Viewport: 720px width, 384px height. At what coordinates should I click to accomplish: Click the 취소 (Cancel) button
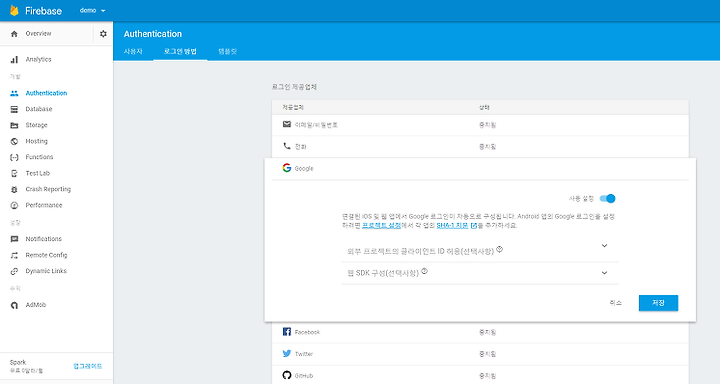[615, 303]
